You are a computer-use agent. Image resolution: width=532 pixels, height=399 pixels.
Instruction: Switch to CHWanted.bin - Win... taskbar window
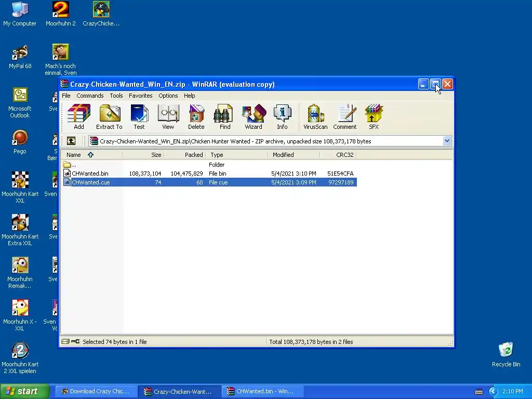(x=262, y=391)
